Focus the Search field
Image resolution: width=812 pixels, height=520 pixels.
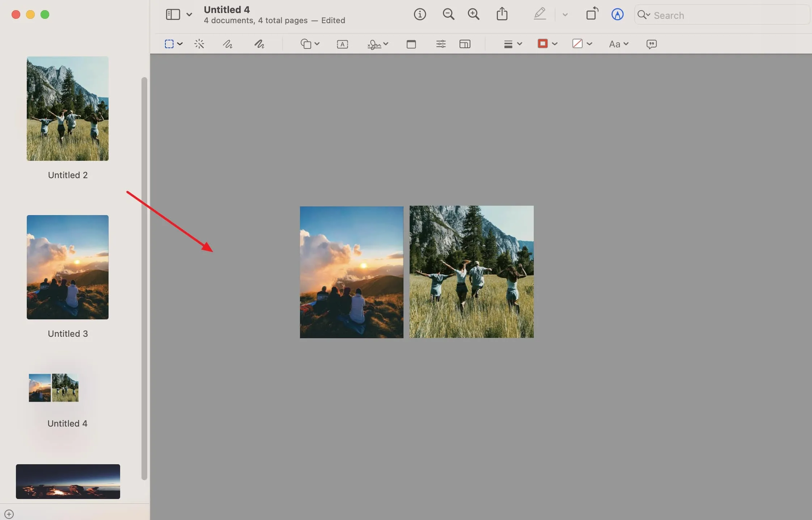click(722, 15)
